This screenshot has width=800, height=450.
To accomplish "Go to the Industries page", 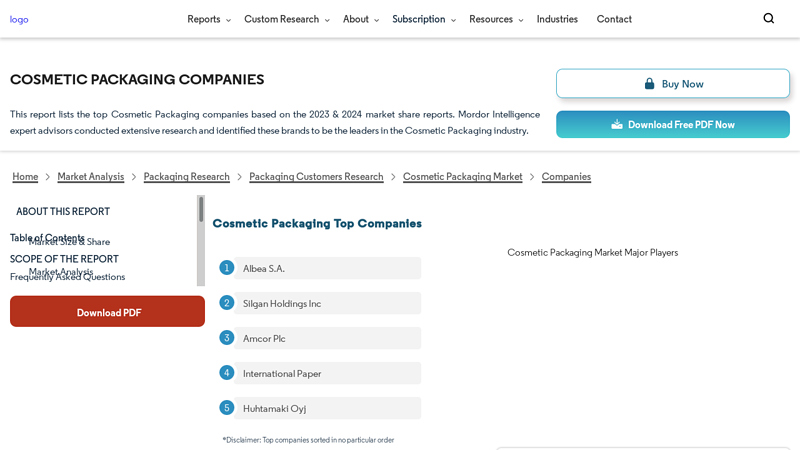I will pyautogui.click(x=557, y=19).
